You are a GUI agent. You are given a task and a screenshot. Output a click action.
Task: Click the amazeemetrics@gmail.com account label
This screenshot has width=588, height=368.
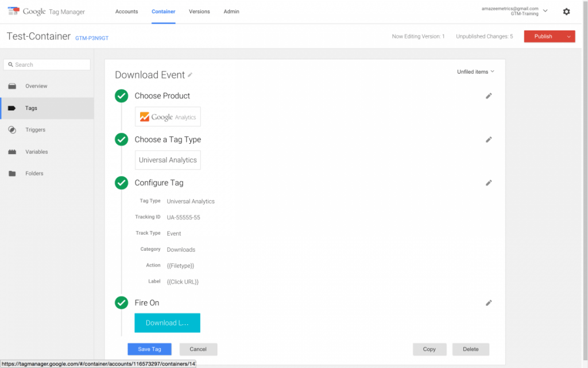tap(510, 9)
